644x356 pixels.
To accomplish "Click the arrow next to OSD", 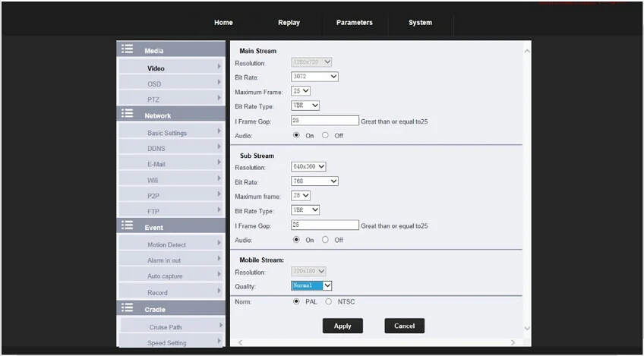I will pos(219,82).
